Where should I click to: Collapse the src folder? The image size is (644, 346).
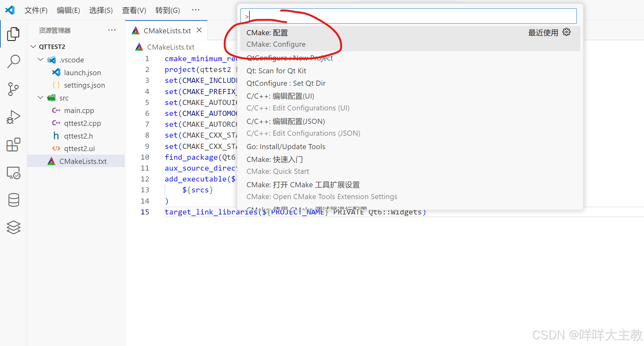tap(40, 98)
